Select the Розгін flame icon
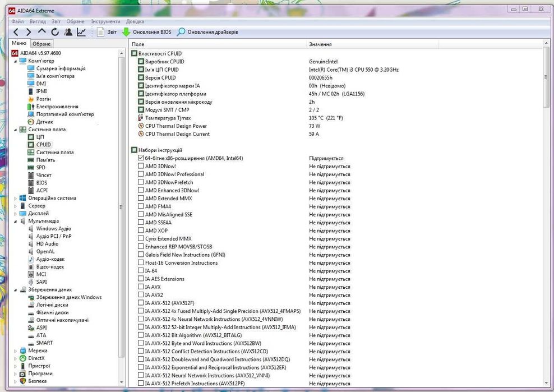 [x=31, y=99]
